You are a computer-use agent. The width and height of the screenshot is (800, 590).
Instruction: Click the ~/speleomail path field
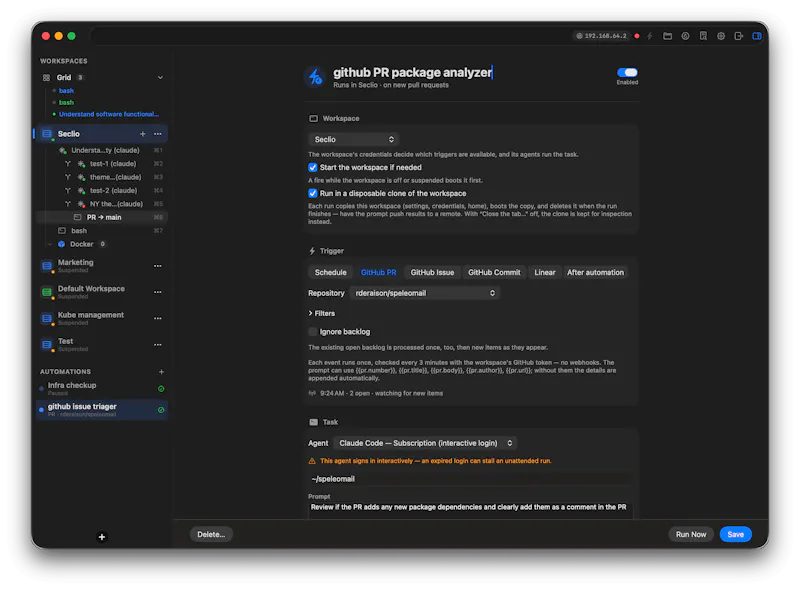470,479
